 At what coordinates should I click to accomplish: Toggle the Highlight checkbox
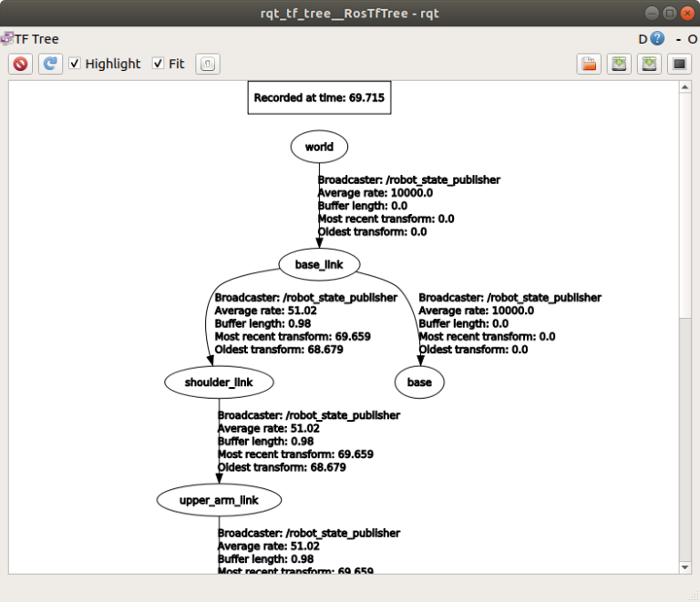[x=76, y=64]
